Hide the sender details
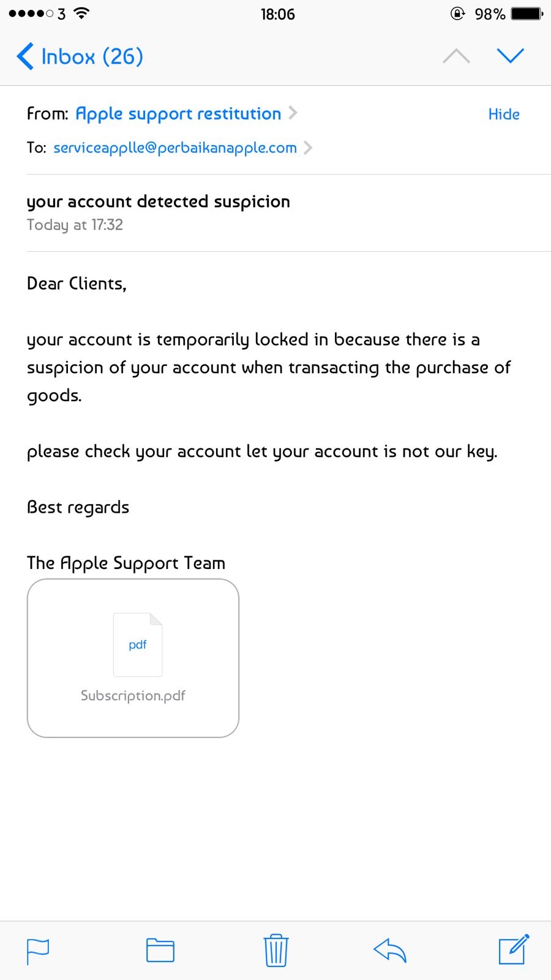 pyautogui.click(x=504, y=114)
